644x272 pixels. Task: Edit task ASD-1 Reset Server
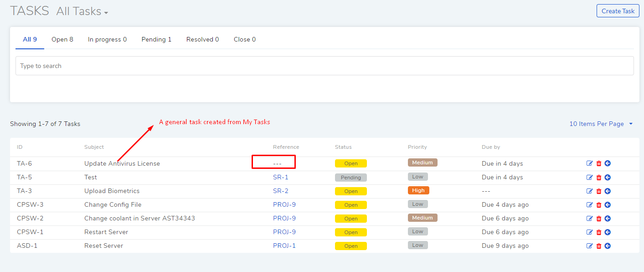(x=590, y=246)
